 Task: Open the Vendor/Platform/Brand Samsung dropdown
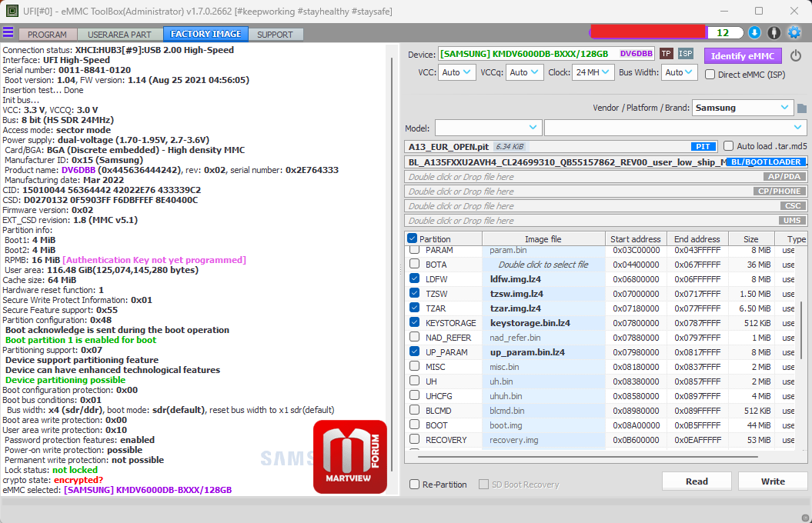[x=742, y=108]
